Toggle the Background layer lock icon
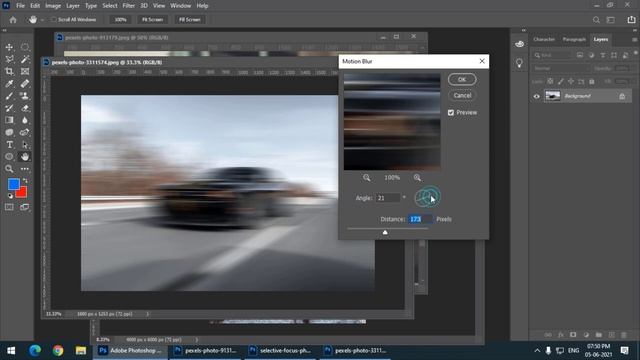This screenshot has height=360, width=640. 622,96
